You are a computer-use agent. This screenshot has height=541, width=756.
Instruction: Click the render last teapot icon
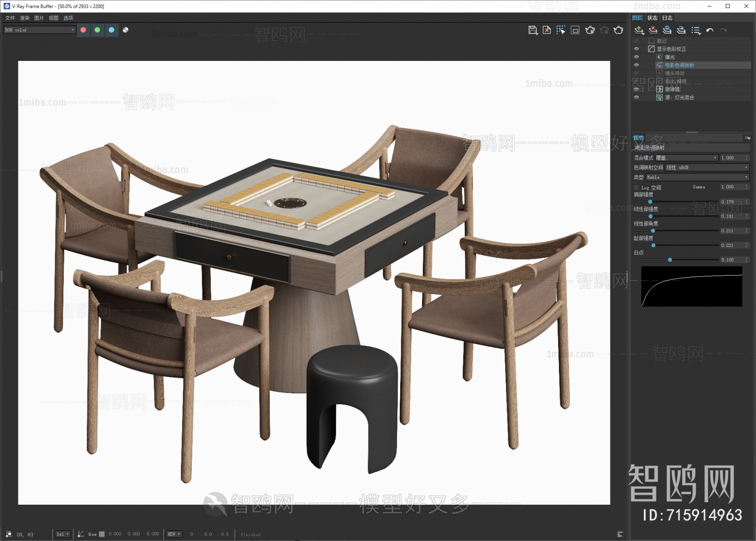tap(618, 30)
